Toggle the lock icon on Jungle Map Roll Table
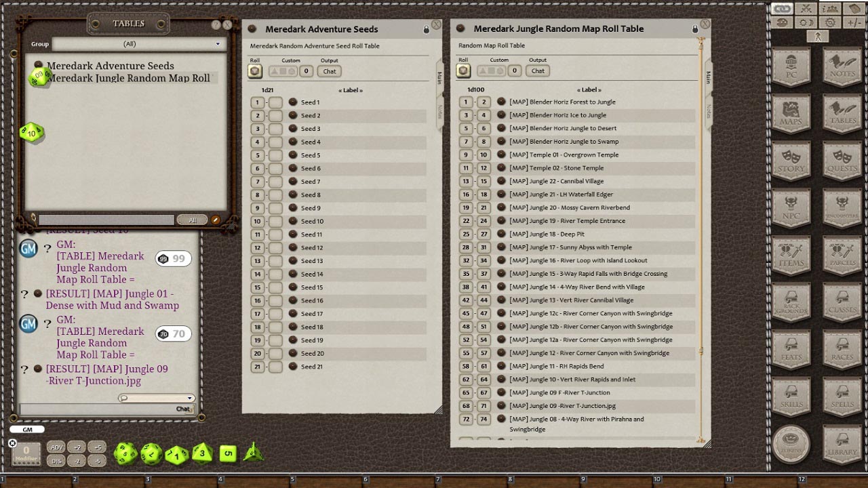The width and height of the screenshot is (868, 488). coord(694,28)
